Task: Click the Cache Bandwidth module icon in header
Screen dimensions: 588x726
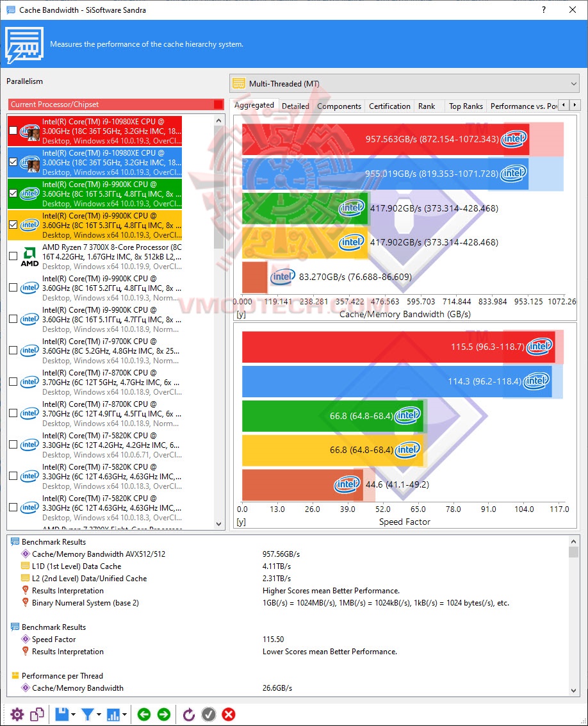Action: tap(24, 44)
